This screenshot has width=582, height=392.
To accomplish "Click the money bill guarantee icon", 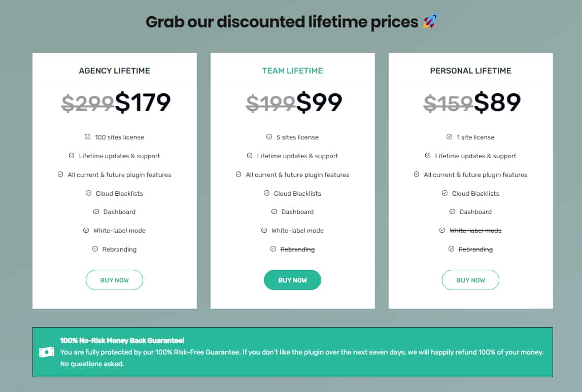I will tap(46, 352).
